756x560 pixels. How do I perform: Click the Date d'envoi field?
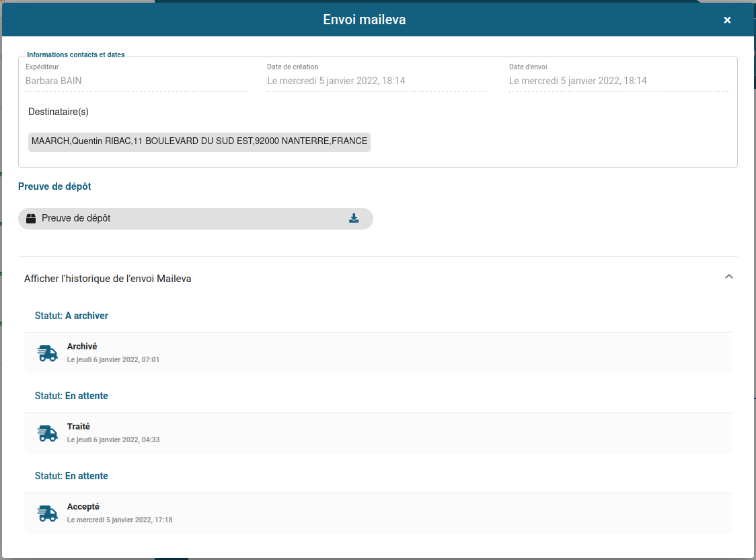619,81
